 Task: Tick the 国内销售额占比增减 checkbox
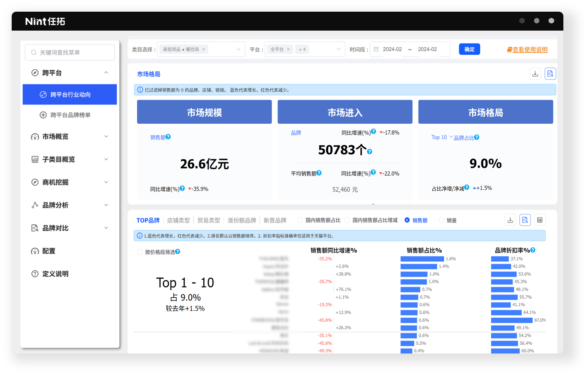click(347, 220)
